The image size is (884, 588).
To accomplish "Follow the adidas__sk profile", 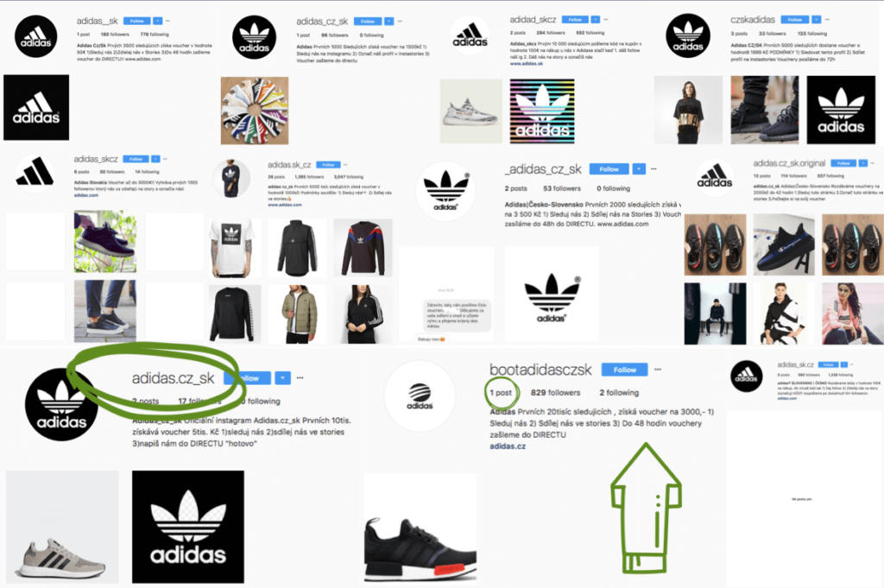I will [137, 21].
